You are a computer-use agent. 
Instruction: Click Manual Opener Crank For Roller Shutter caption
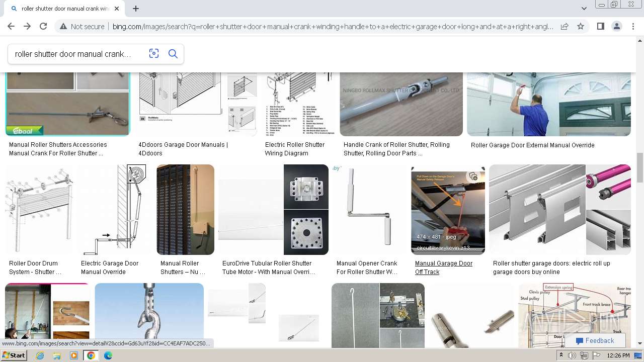(367, 267)
